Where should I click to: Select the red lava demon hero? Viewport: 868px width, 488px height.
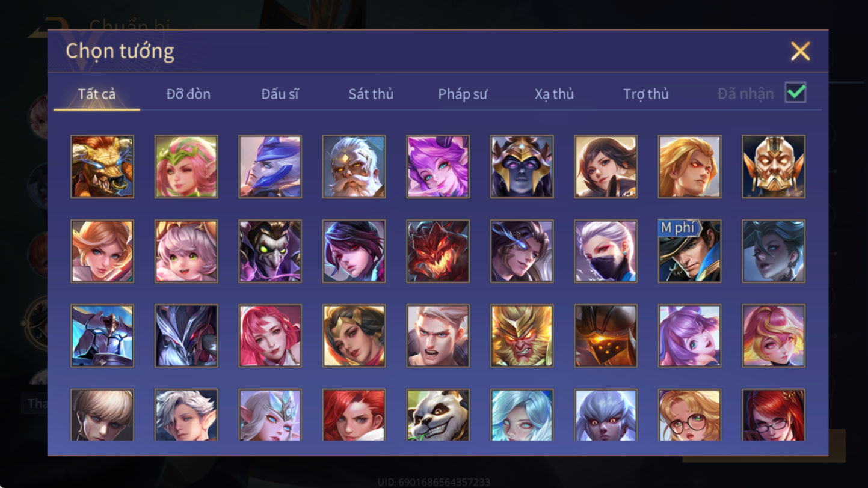click(x=438, y=251)
